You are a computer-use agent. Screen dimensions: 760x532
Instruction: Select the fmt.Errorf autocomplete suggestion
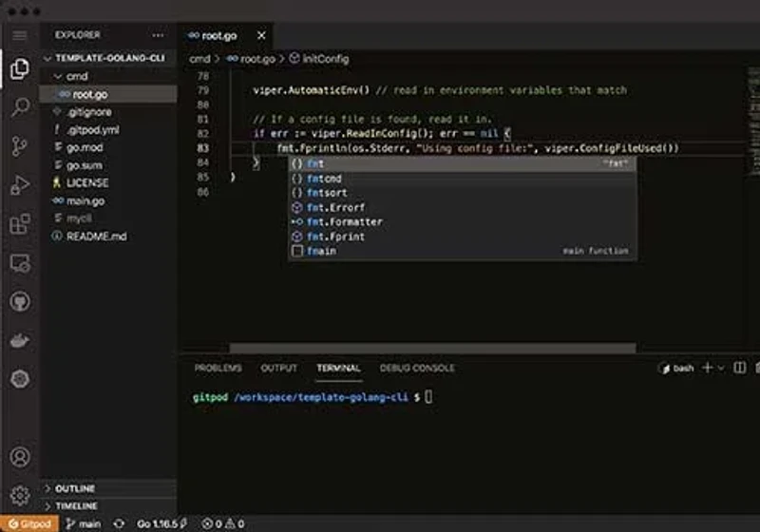coord(463,207)
